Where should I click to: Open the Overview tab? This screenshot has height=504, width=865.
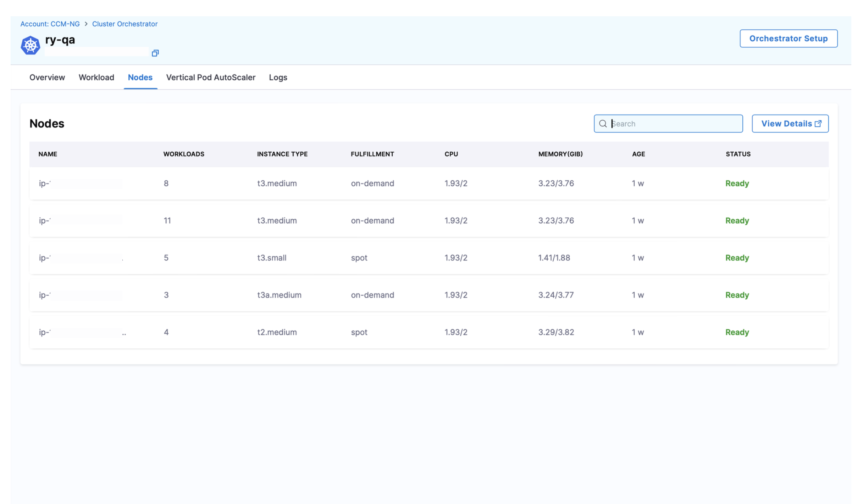(47, 77)
